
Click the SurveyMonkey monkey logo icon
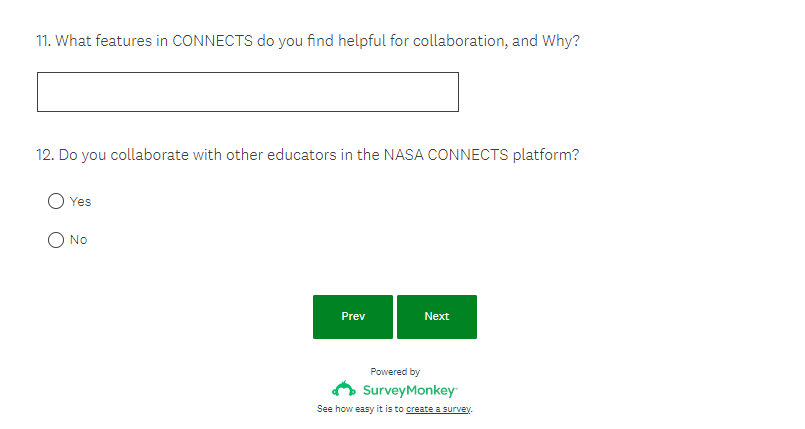343,389
